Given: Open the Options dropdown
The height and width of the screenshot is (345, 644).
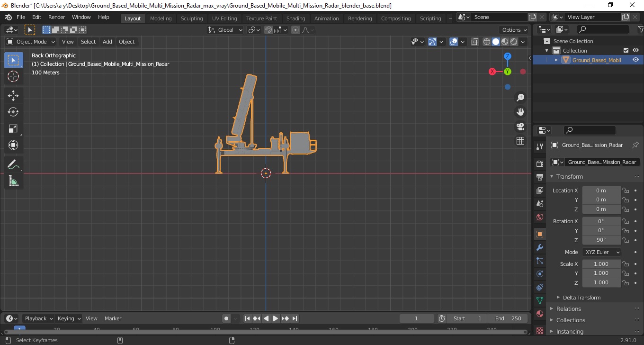Looking at the screenshot, I should (515, 30).
